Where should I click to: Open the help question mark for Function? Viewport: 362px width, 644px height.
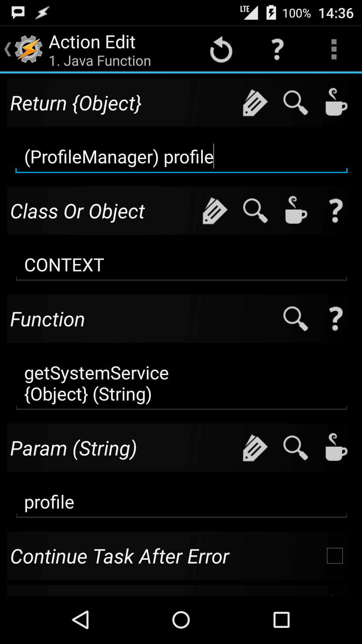point(336,319)
